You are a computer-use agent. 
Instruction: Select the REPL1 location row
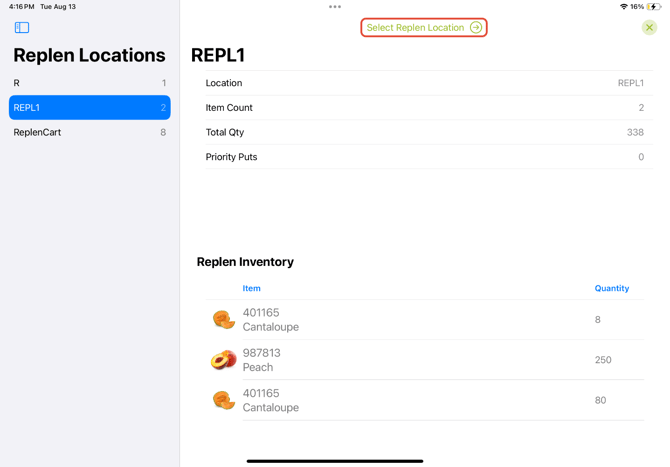click(89, 107)
